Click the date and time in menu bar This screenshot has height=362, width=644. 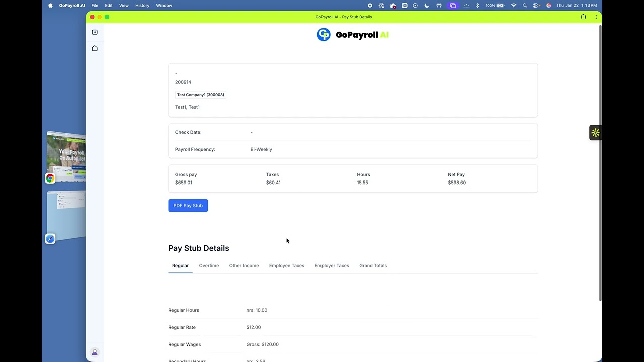point(577,5)
